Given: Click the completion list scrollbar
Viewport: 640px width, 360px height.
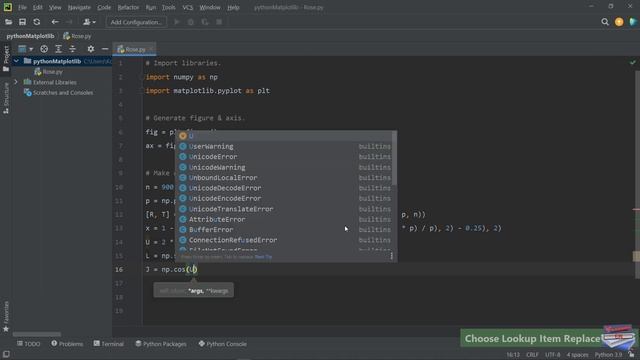Looking at the screenshot, I should 394,158.
